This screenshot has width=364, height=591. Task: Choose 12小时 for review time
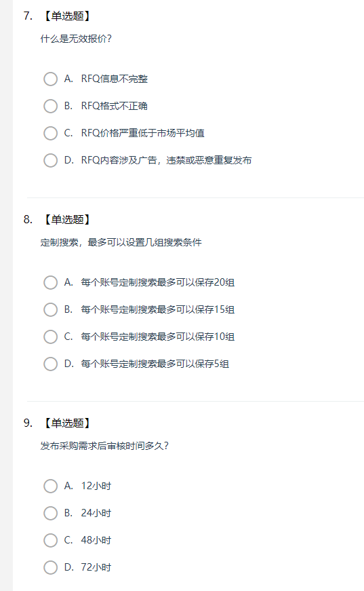[50, 487]
